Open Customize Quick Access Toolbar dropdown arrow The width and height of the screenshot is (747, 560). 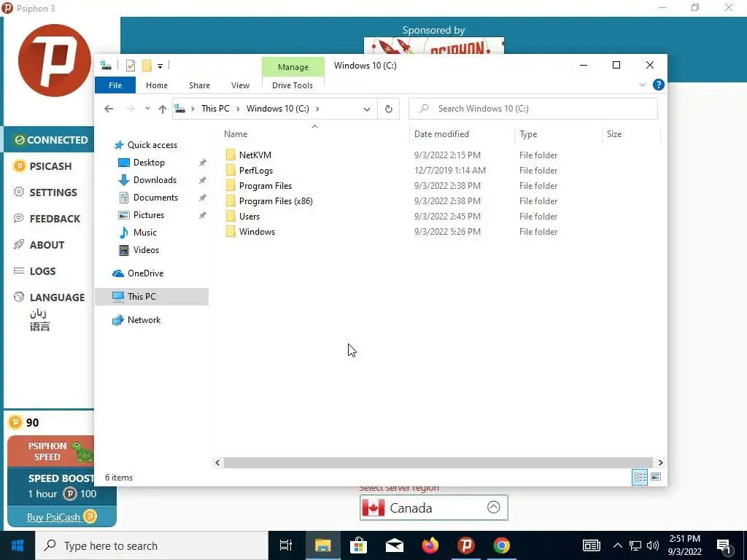(160, 66)
